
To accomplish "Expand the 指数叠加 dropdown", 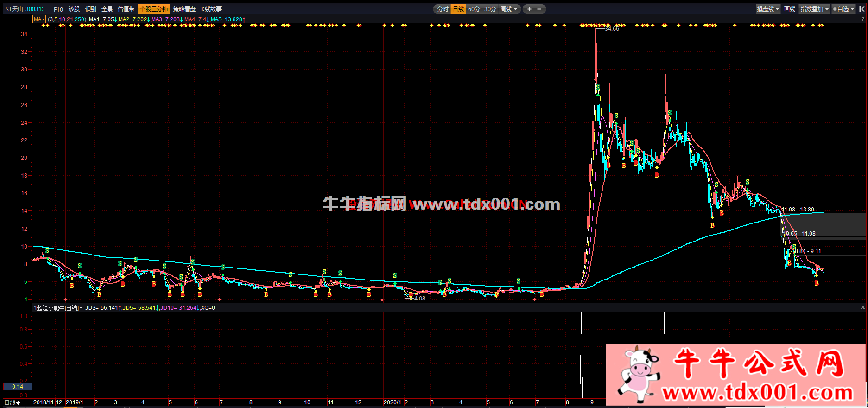I will coord(814,9).
